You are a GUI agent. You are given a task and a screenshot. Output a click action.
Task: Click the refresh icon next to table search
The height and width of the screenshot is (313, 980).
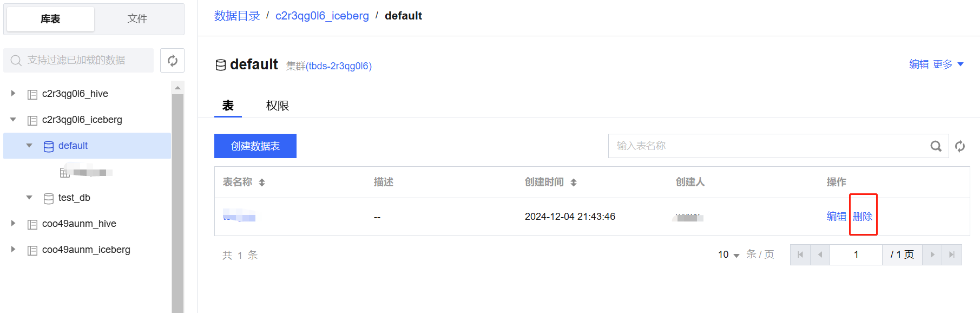[x=960, y=146]
